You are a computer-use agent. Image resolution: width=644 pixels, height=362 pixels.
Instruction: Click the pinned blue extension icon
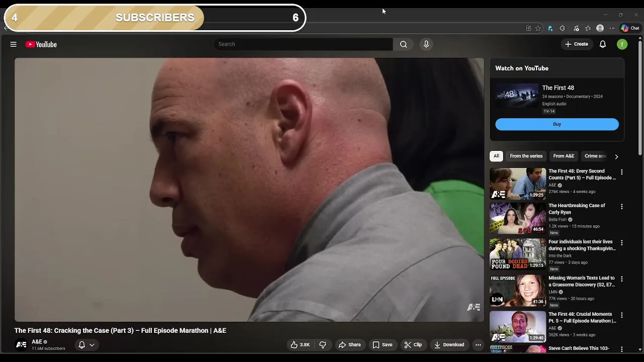[550, 28]
